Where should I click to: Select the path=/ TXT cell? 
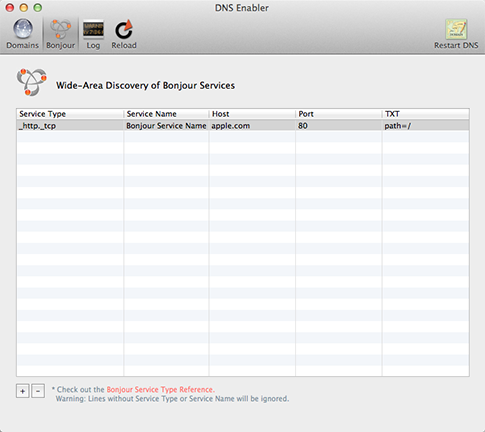(x=426, y=126)
